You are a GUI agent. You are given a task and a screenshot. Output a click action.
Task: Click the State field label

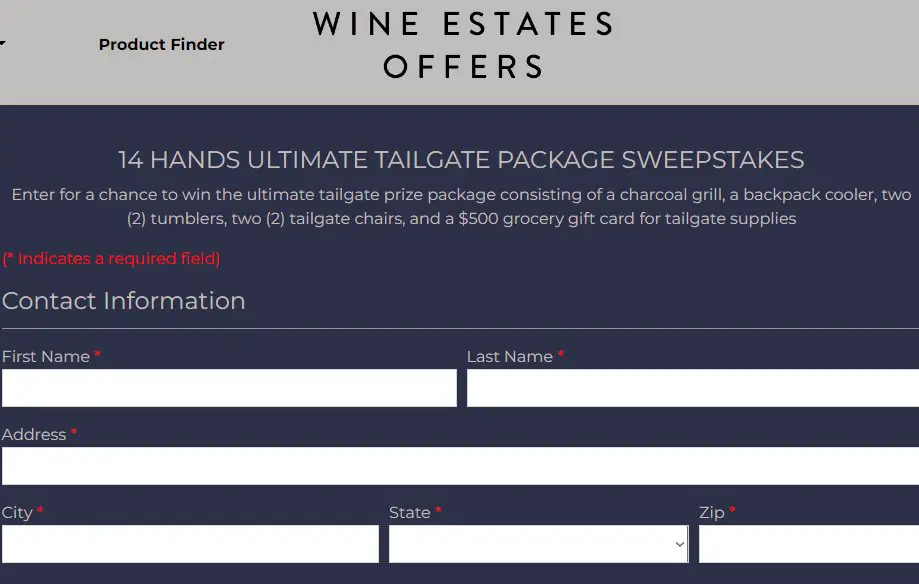pos(410,513)
